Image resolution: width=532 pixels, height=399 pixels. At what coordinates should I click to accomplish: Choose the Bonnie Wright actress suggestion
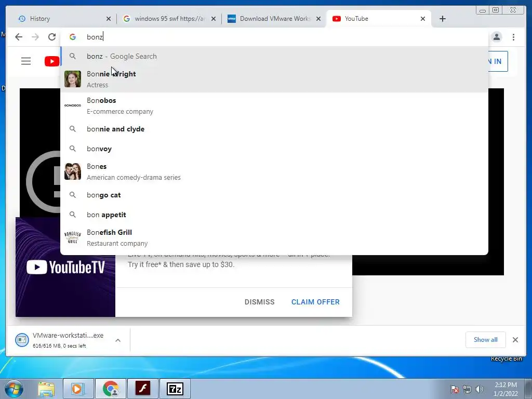click(x=274, y=79)
